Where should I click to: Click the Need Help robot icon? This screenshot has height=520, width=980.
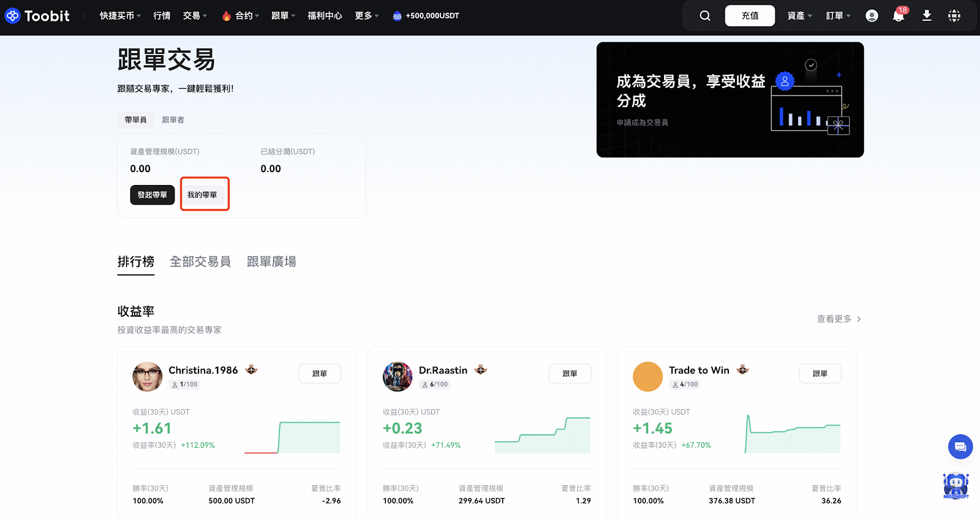pos(956,486)
